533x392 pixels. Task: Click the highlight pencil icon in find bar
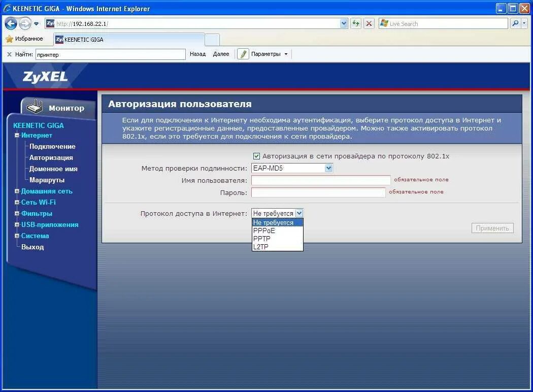243,54
